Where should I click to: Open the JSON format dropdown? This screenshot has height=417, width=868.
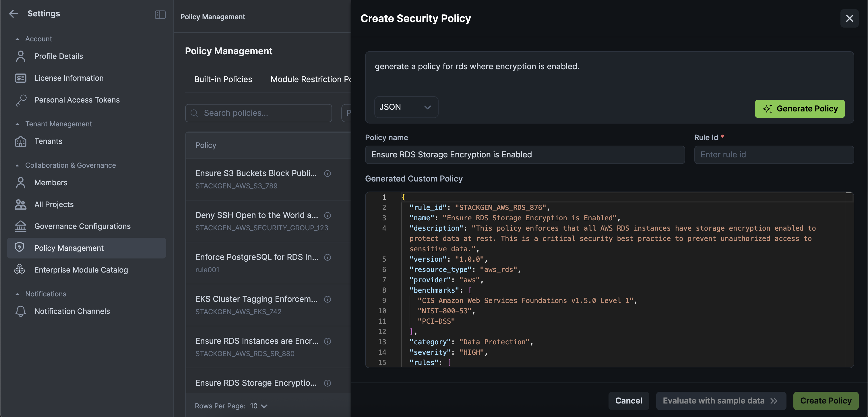pos(406,107)
